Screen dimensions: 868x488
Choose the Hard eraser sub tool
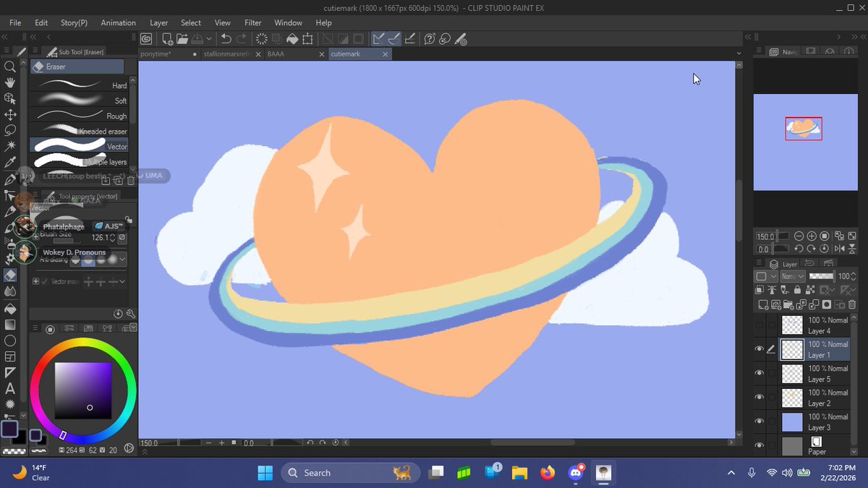pyautogui.click(x=79, y=85)
